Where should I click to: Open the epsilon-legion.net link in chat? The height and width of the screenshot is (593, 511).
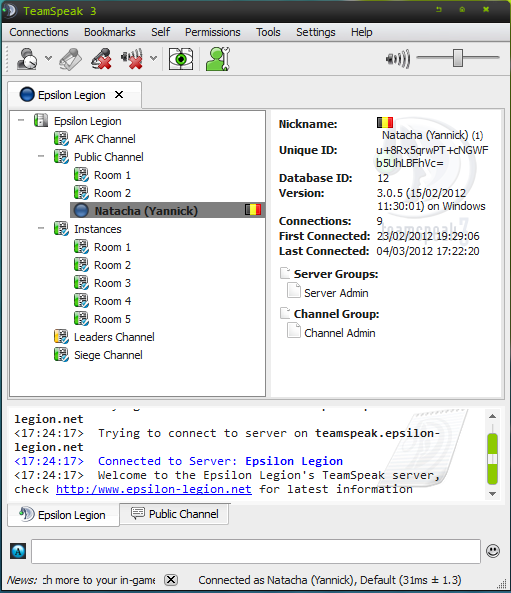[154, 489]
